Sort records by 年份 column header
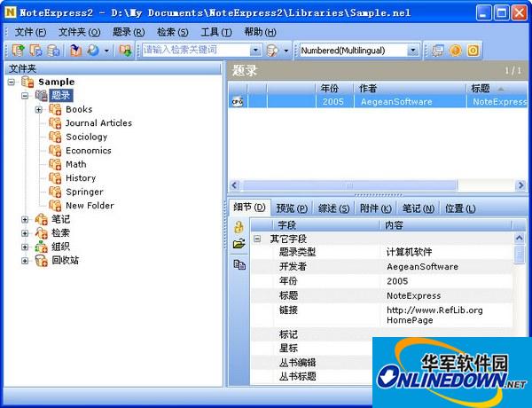The image size is (532, 408). 334,89
